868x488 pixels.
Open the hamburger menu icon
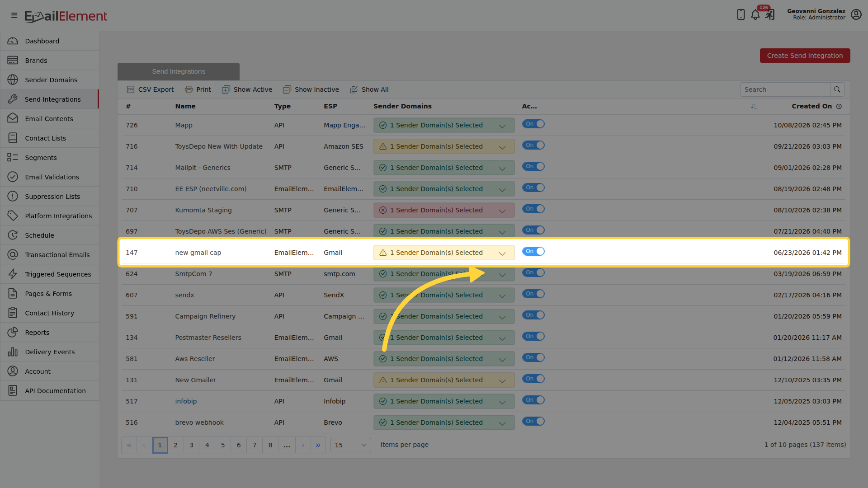[14, 15]
